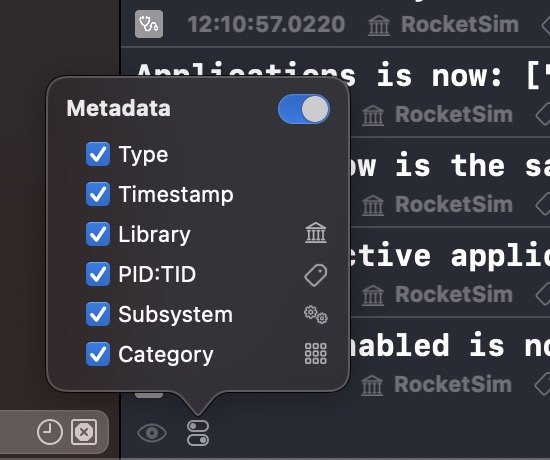This screenshot has height=460, width=550.
Task: Click the 'Applications is now' log message
Action: (x=343, y=74)
